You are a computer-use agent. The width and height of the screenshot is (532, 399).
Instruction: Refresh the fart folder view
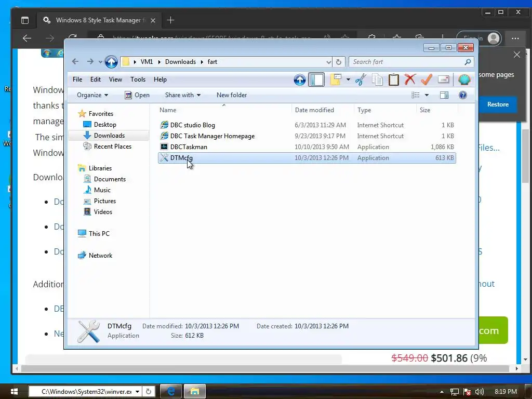[x=339, y=62]
